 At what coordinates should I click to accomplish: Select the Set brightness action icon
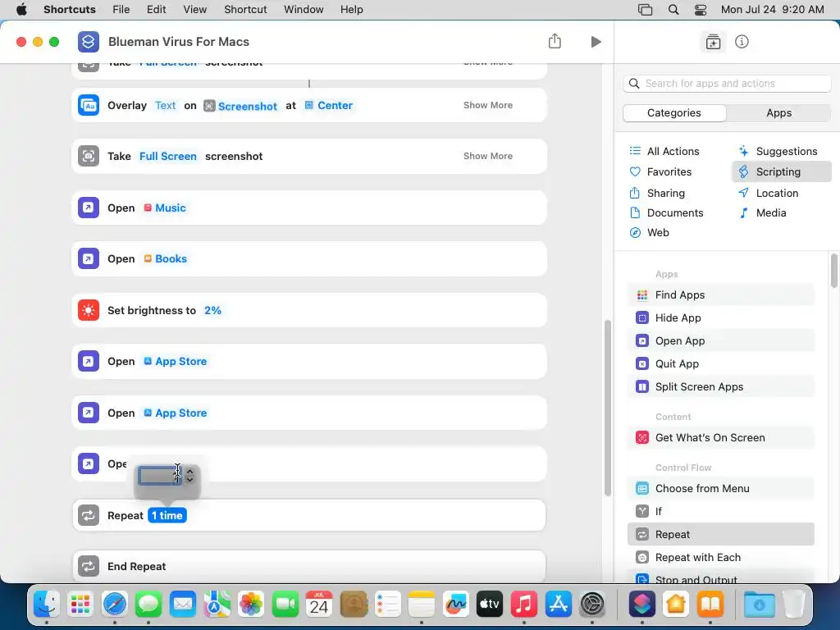click(89, 310)
